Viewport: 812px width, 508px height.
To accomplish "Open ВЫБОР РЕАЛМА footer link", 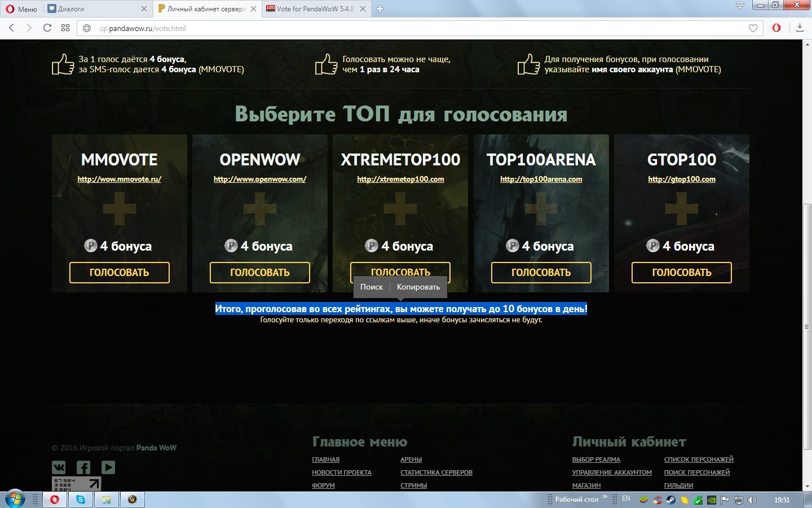I will pos(596,459).
